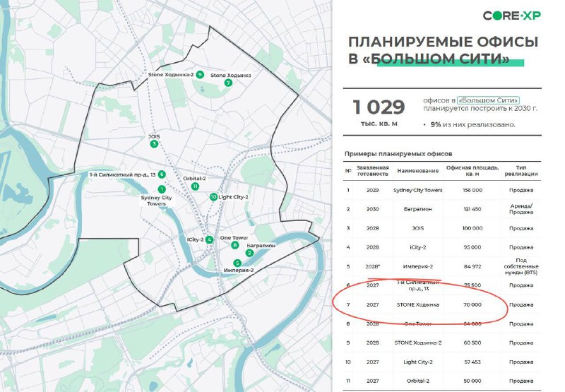Click the year 2028* in Империя-2 row
Viewport: 565px width, 392px height.
coord(373,266)
